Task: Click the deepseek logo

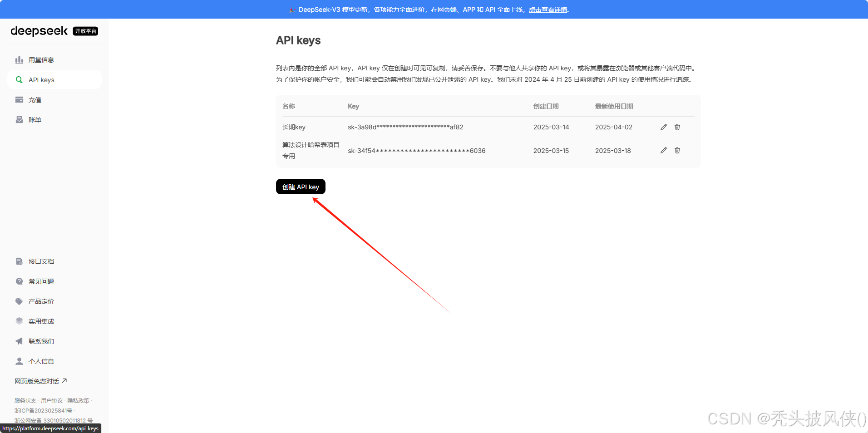Action: click(39, 31)
